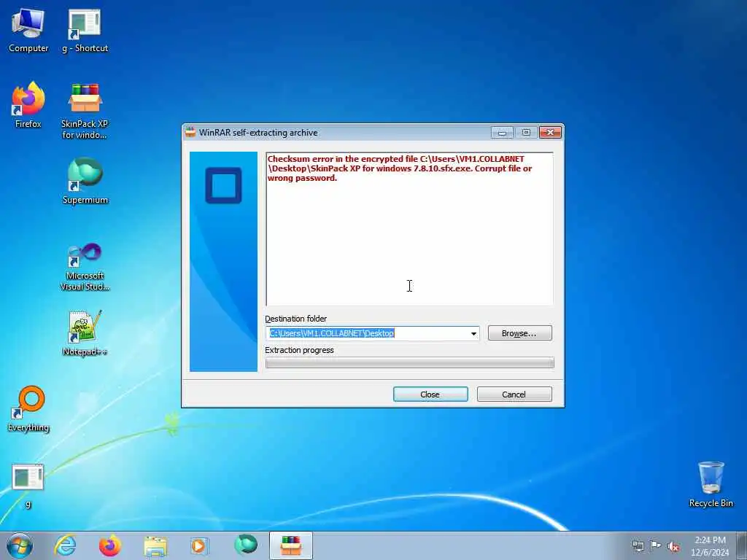The image size is (747, 560).
Task: Maximize the WinRAR self-extracting archive window
Action: pyautogui.click(x=526, y=133)
